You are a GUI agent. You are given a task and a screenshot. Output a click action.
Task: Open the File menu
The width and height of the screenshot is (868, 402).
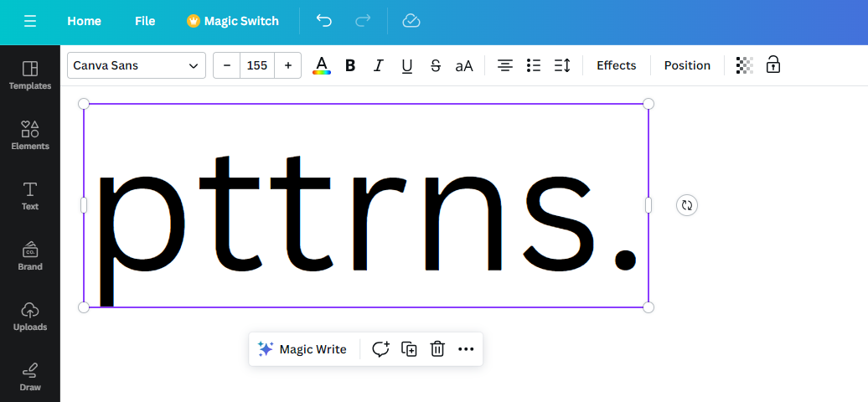click(145, 22)
